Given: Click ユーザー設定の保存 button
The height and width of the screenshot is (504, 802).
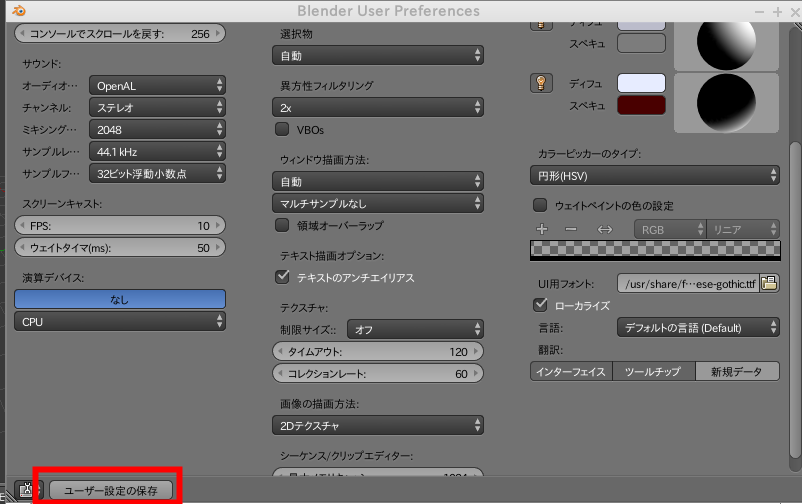Looking at the screenshot, I should tap(110, 490).
